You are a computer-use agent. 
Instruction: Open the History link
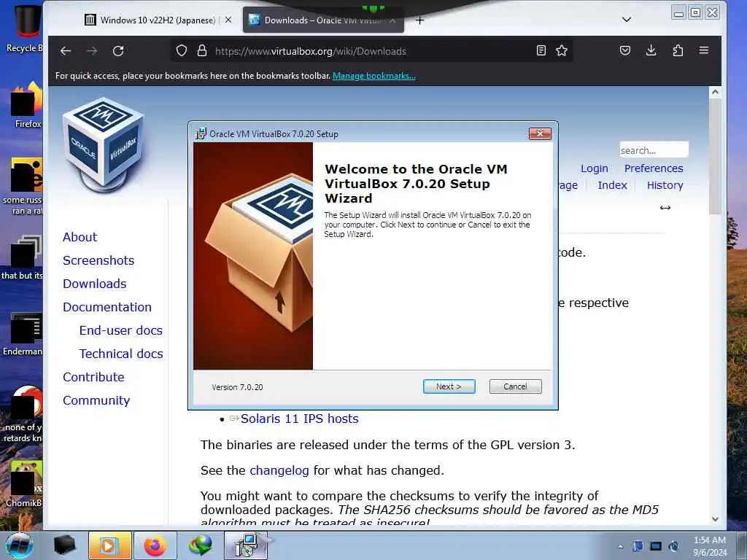click(665, 185)
